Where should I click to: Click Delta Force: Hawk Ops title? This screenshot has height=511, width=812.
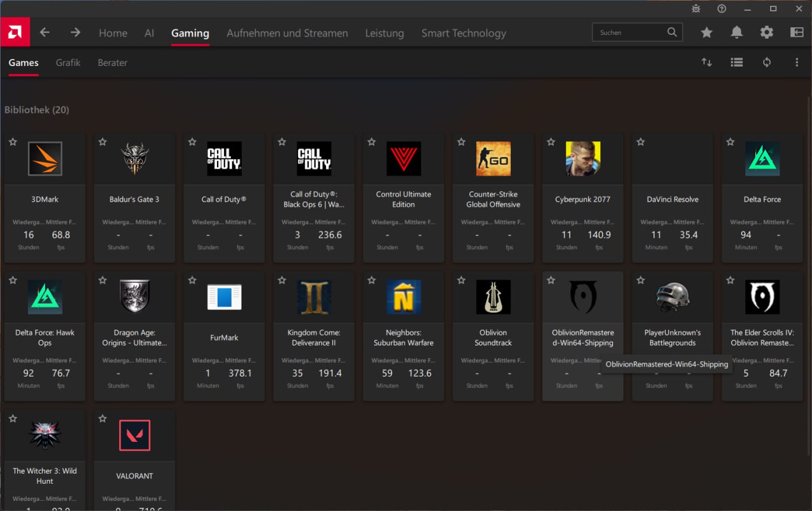(45, 337)
